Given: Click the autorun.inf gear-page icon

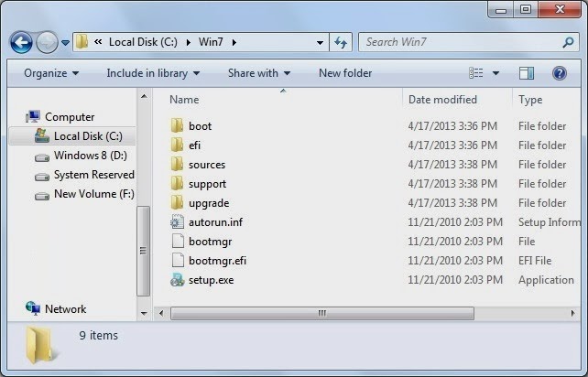Looking at the screenshot, I should pyautogui.click(x=177, y=221).
